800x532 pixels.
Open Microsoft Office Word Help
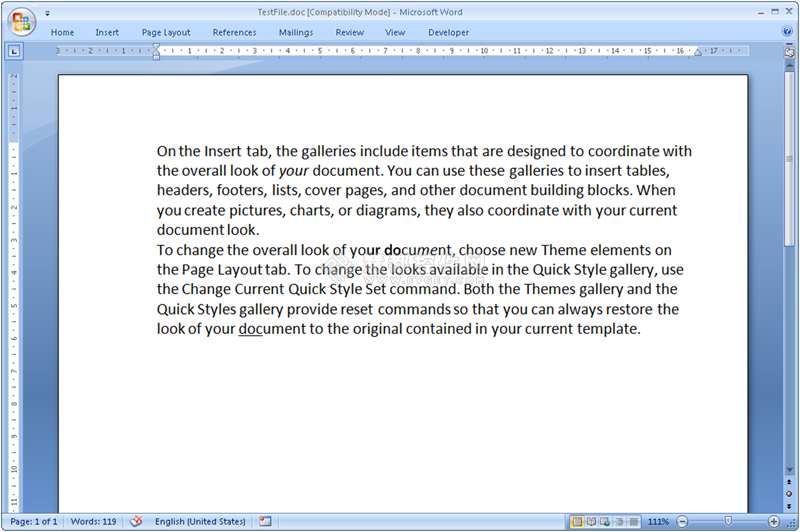[x=787, y=32]
